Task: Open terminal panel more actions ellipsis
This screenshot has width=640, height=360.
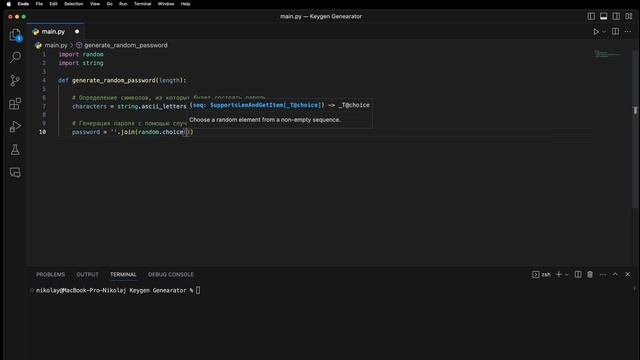Action: click(603, 275)
